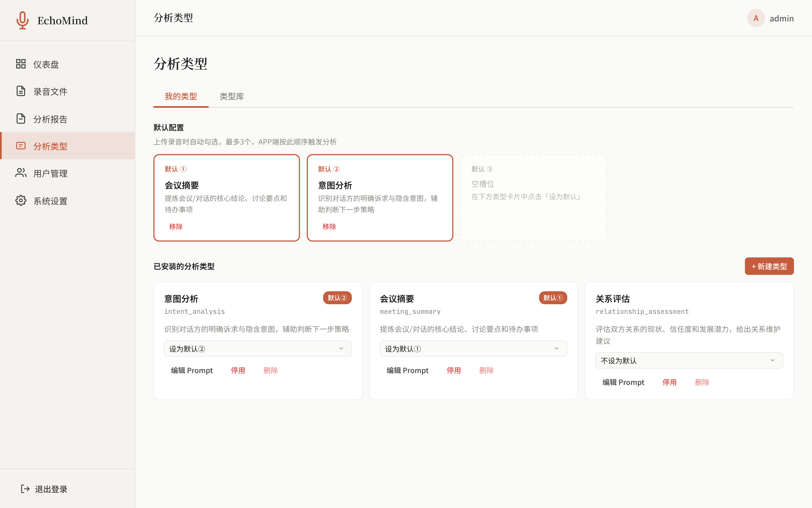
Task: Click the 默认② badge on 意图分析 card
Action: pos(337,298)
